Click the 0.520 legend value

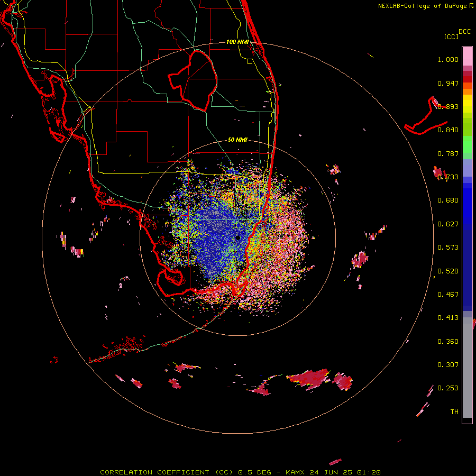(448, 271)
